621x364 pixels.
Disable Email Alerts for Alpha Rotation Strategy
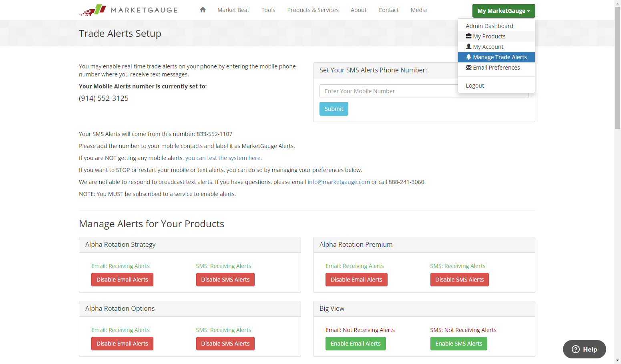[x=122, y=280]
